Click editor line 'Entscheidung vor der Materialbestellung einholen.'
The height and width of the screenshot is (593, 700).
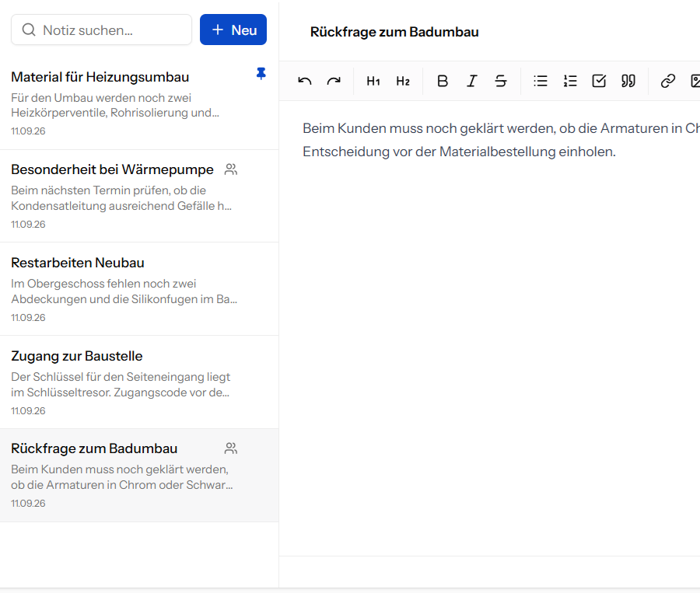coord(459,152)
